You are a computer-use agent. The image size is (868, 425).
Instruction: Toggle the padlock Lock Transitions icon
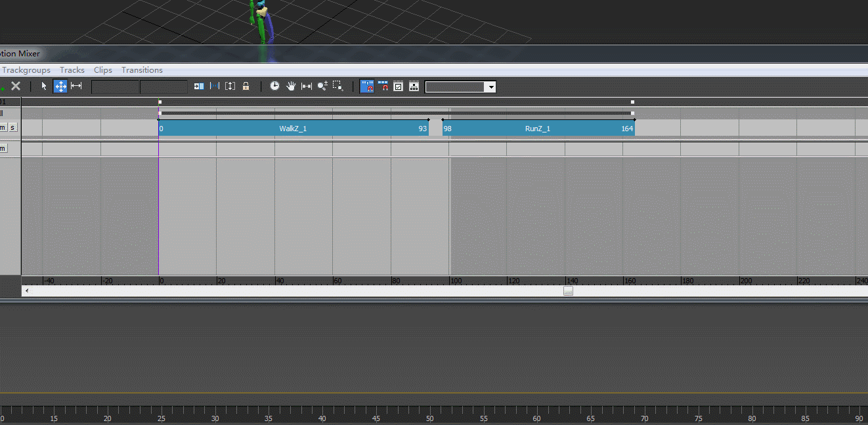pos(246,86)
